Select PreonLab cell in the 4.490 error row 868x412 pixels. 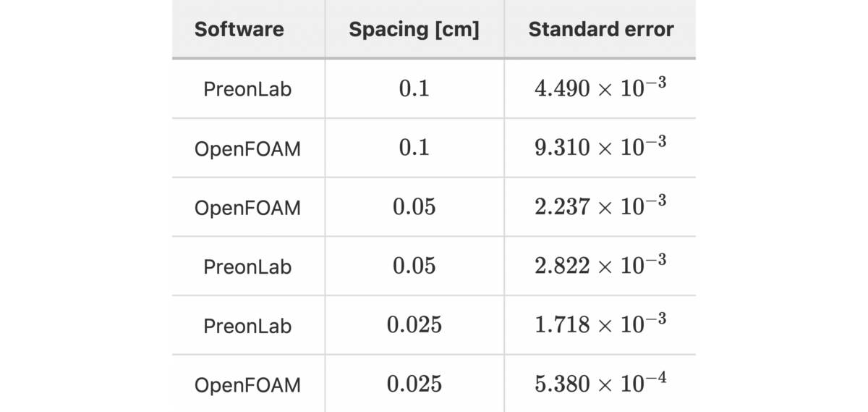click(x=247, y=89)
